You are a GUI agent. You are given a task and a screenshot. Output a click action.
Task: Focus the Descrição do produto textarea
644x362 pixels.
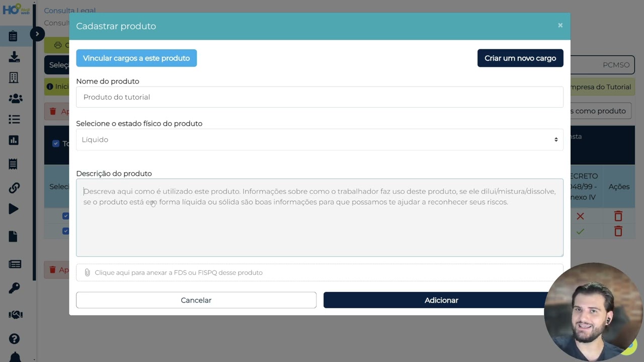pos(319,218)
